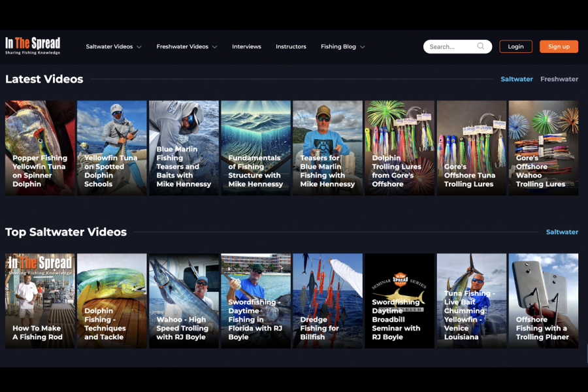Image resolution: width=588 pixels, height=392 pixels.
Task: Select the Saltwater filter in Latest Videos
Action: coord(517,78)
